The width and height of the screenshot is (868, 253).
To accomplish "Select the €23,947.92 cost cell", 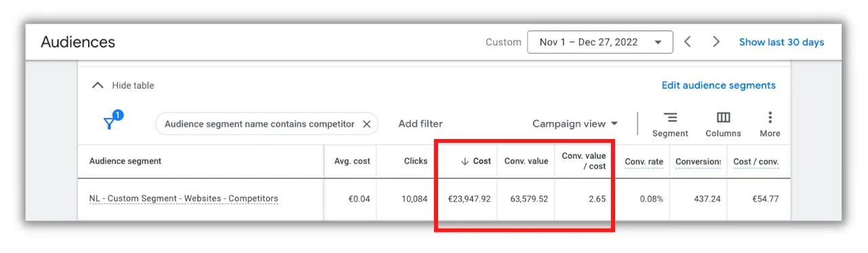I will (x=469, y=199).
